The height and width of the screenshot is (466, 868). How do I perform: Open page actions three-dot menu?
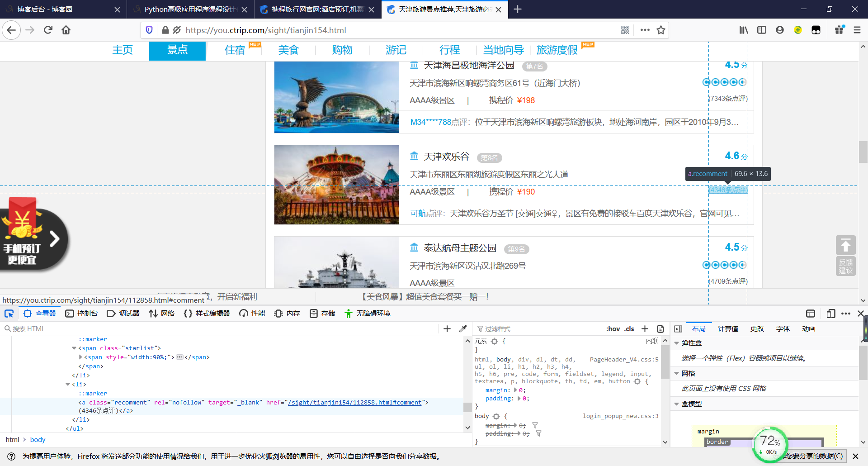pos(645,30)
